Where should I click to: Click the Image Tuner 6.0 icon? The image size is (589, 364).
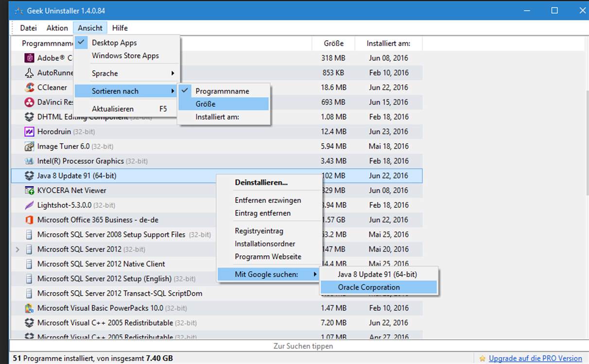(29, 146)
